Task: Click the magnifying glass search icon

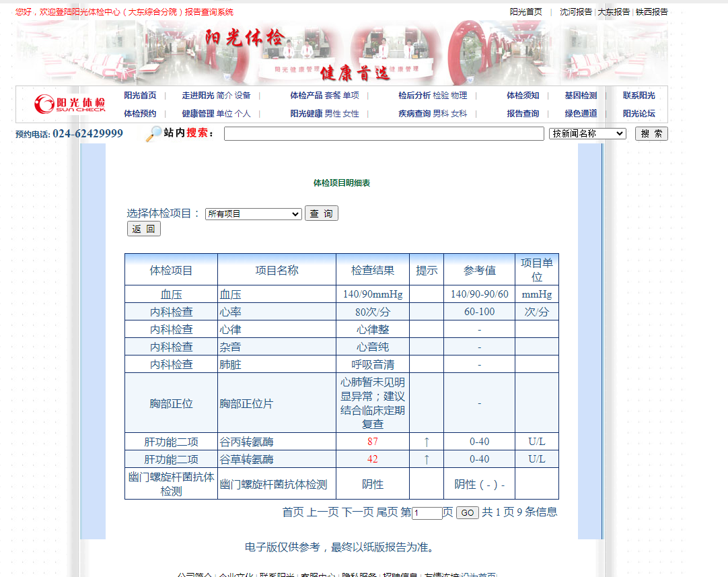Action: (x=154, y=133)
